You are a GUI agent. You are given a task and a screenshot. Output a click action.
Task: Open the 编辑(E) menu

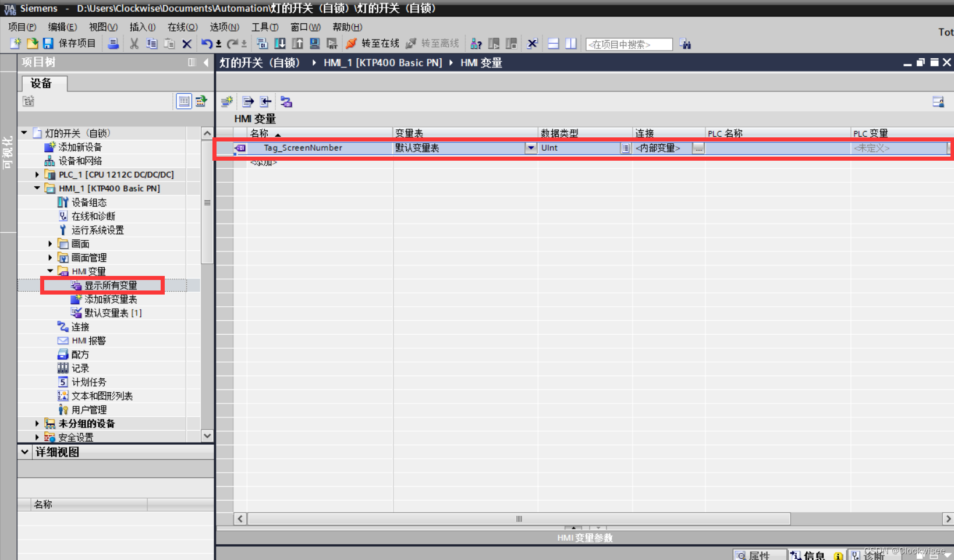coord(62,27)
